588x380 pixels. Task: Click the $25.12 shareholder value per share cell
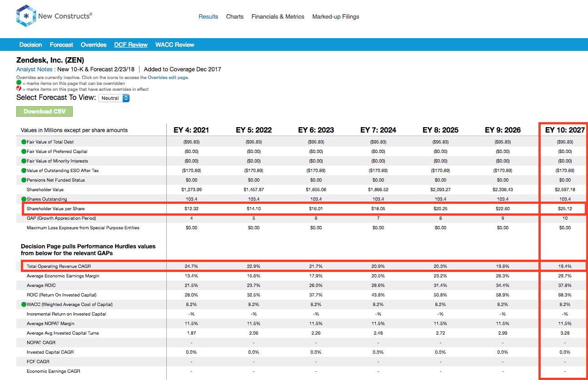point(565,209)
